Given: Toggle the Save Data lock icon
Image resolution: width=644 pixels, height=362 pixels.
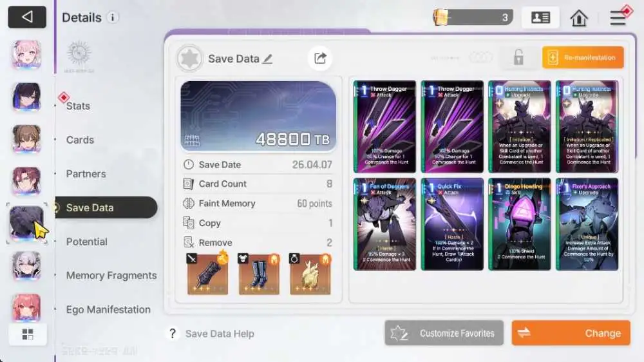Looking at the screenshot, I should coord(518,57).
